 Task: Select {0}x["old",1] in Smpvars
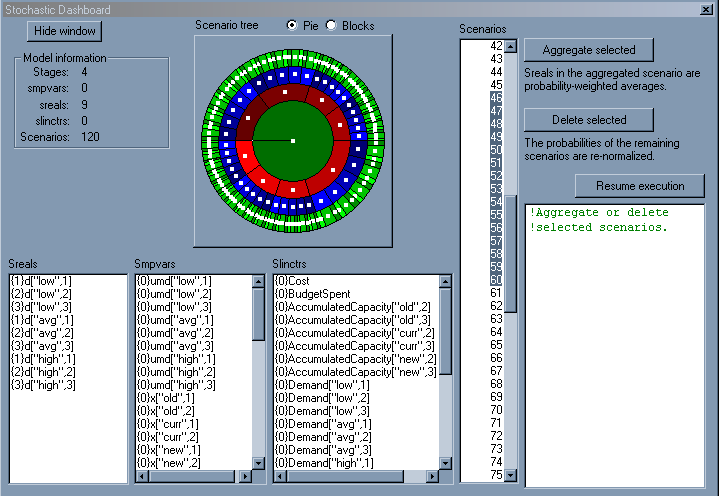(x=166, y=398)
